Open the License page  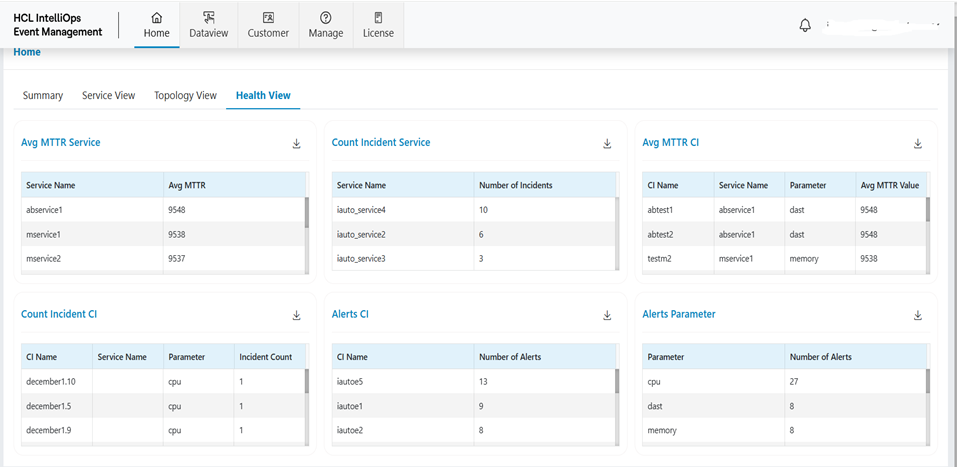[378, 25]
